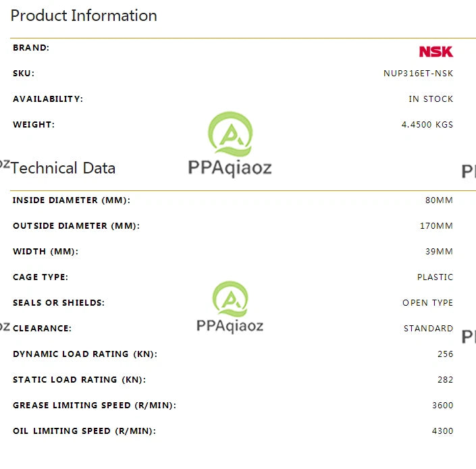Click the red NSK brand logo
The image size is (476, 469).
tap(436, 51)
